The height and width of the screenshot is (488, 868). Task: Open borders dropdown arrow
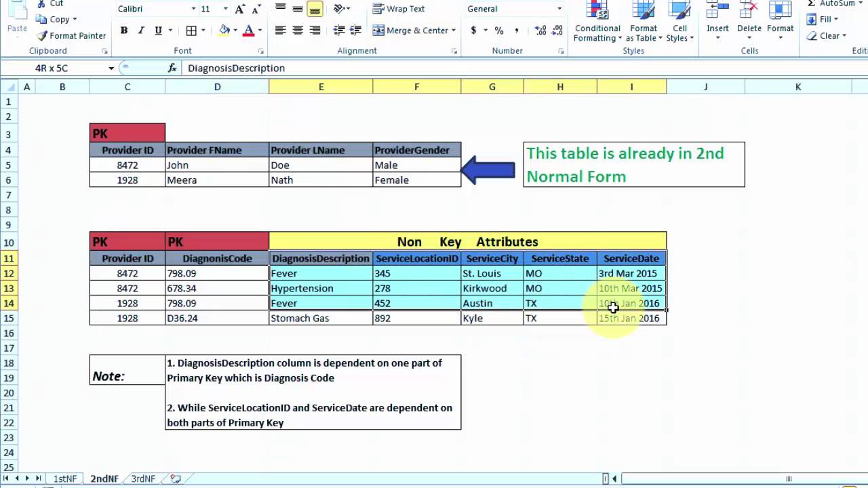tap(203, 30)
